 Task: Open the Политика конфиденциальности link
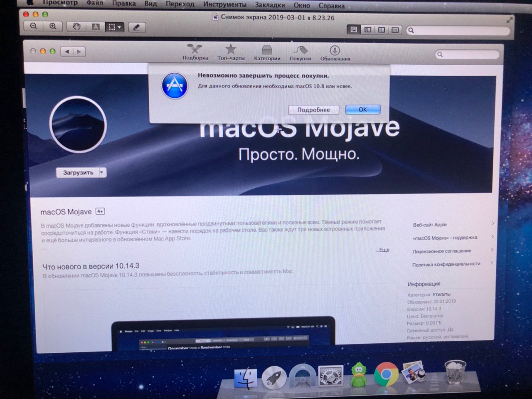tap(446, 265)
